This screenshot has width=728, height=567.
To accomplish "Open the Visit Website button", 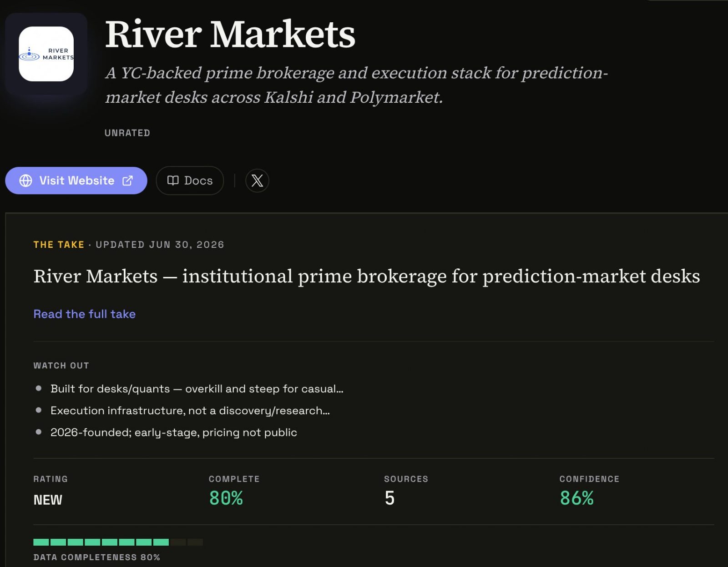I will [x=76, y=181].
